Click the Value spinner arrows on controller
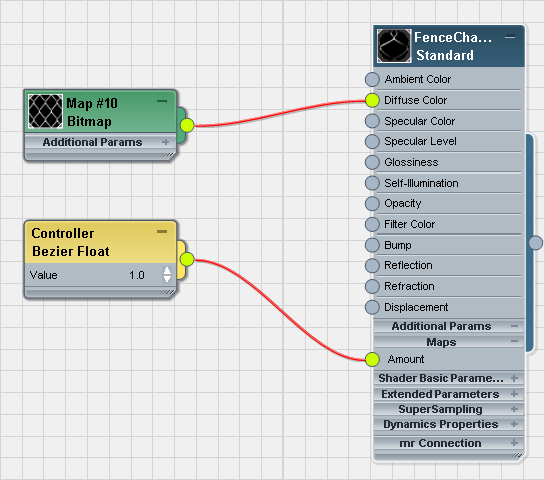Viewport: 545px width, 480px height. pos(167,275)
